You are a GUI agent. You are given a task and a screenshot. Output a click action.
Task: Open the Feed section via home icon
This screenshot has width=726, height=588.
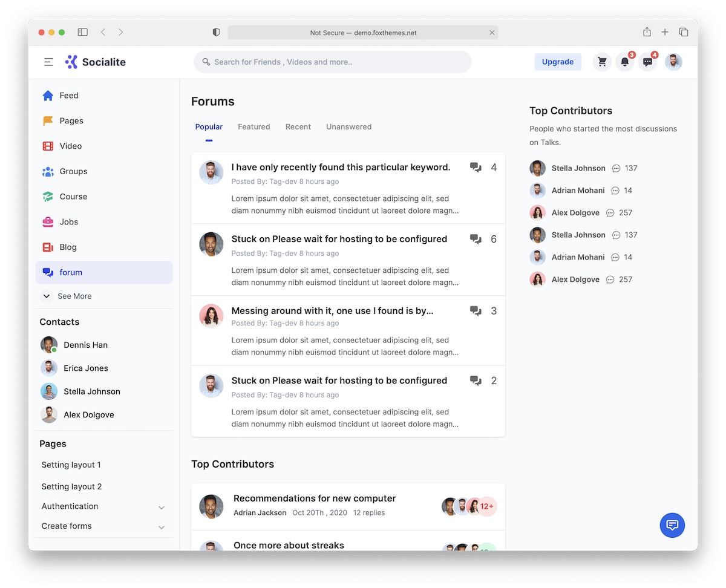click(48, 95)
